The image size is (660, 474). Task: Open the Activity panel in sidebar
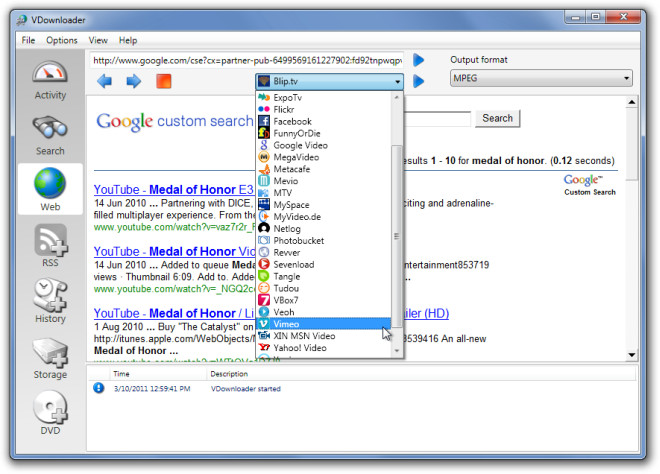click(x=50, y=81)
